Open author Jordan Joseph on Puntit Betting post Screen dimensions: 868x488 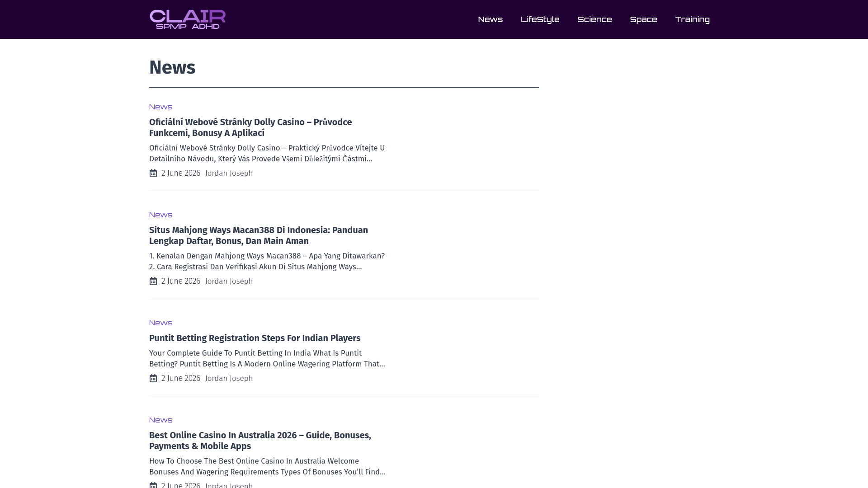[229, 378]
